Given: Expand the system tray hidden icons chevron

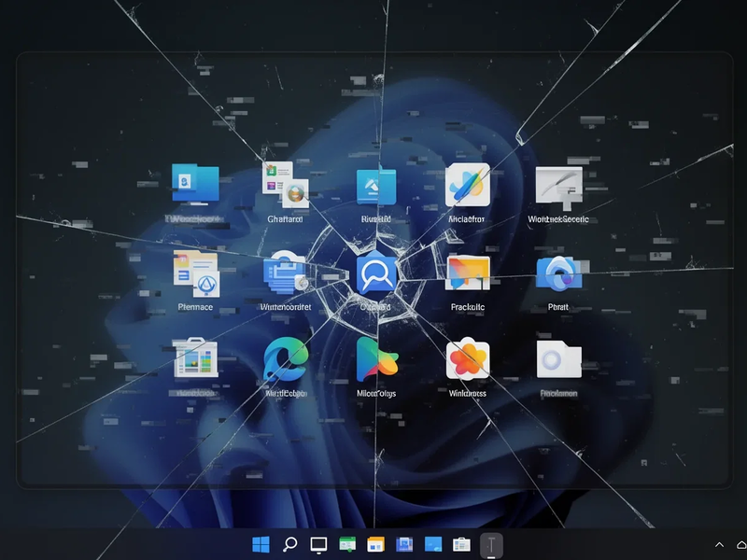Looking at the screenshot, I should (719, 545).
